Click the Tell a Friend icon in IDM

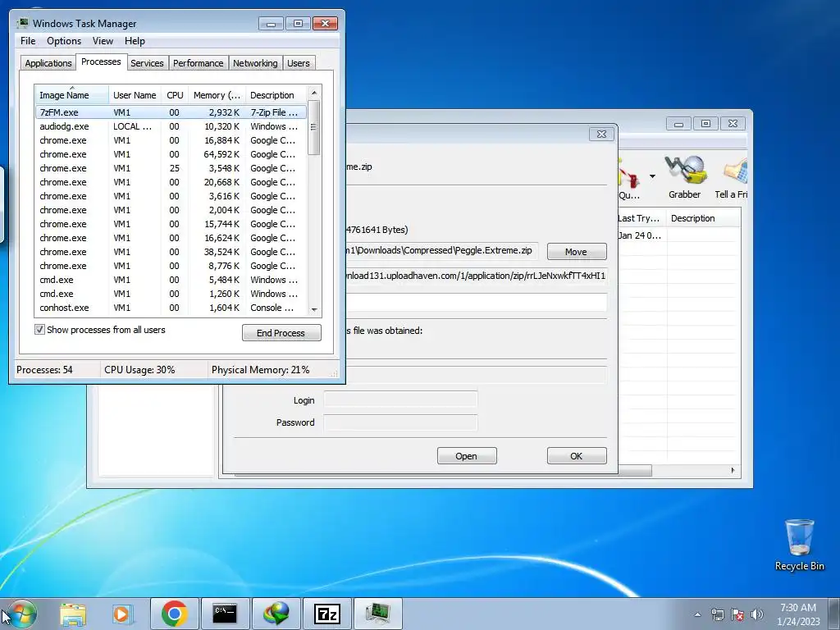(x=732, y=177)
